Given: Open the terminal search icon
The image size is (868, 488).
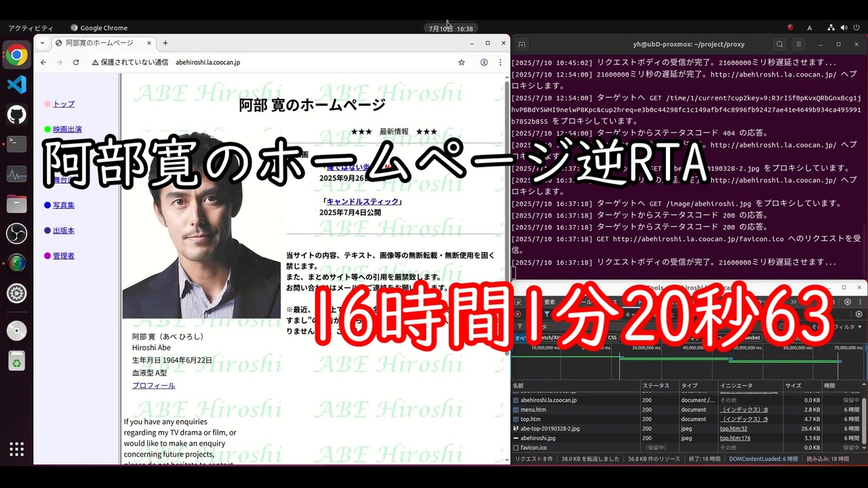Looking at the screenshot, I should (780, 44).
